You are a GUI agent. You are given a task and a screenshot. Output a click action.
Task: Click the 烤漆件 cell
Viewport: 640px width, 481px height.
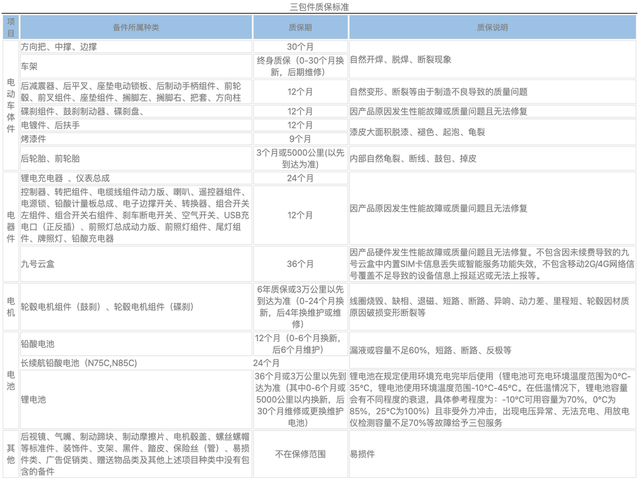(136, 139)
